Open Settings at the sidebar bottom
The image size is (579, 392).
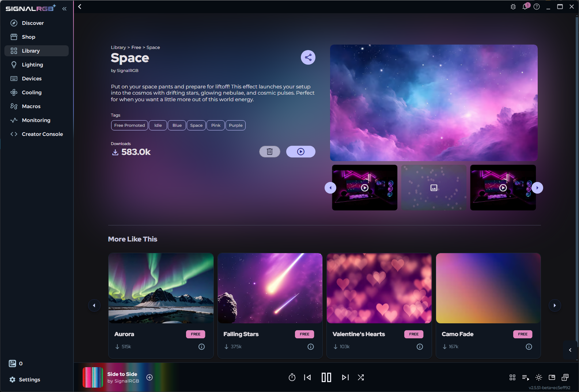click(25, 380)
